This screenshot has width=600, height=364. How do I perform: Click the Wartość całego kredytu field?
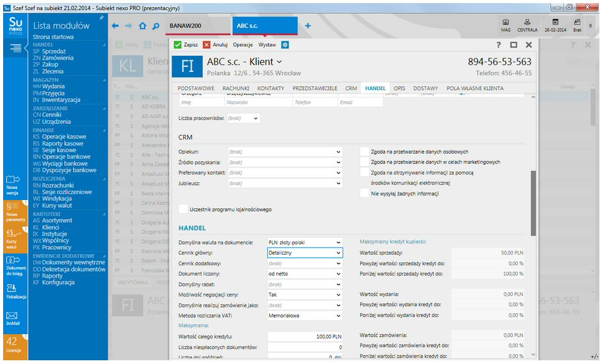click(305, 336)
